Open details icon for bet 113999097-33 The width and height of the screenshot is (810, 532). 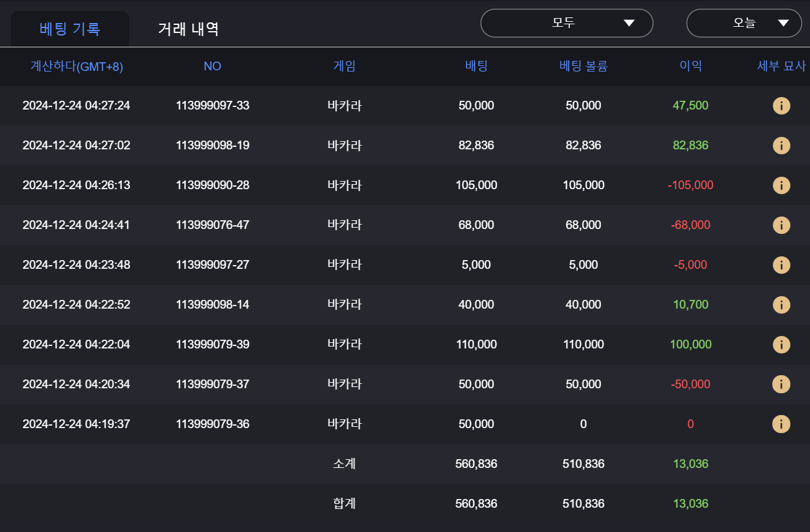(x=781, y=106)
